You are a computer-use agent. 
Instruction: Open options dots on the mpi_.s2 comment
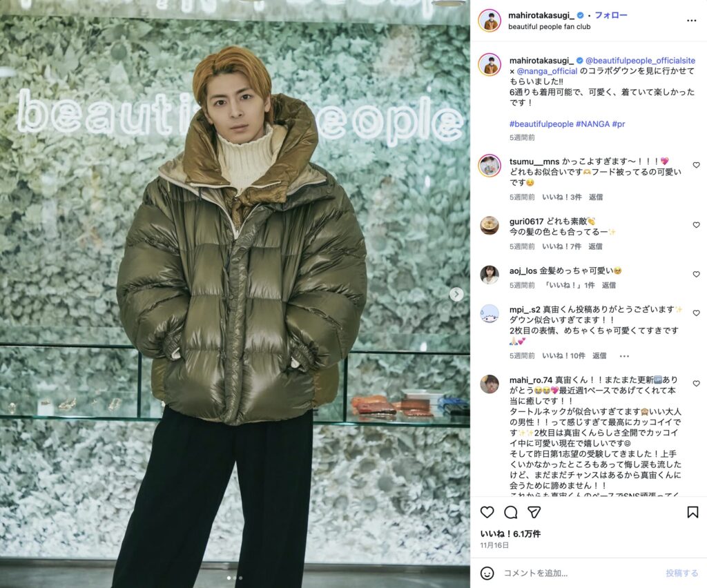[x=624, y=356]
